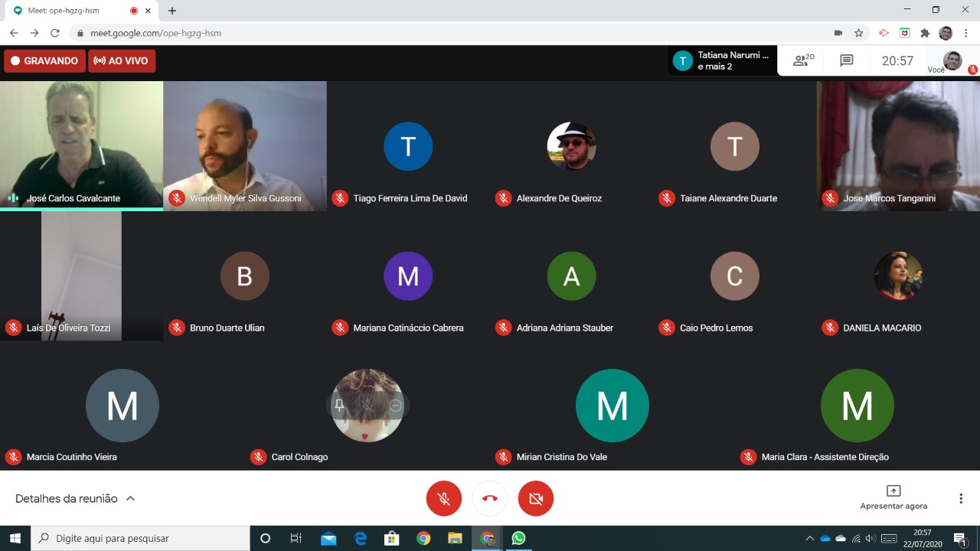This screenshot has height=551, width=980.
Task: Select the T avatar of Tiago Ferreira
Action: tap(408, 146)
